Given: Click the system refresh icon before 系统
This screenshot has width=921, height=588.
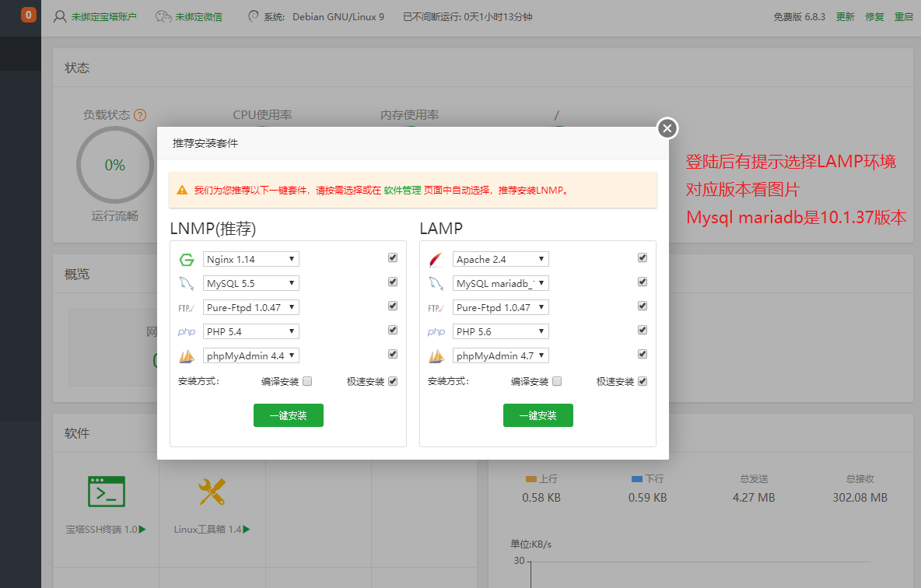Looking at the screenshot, I should (253, 16).
